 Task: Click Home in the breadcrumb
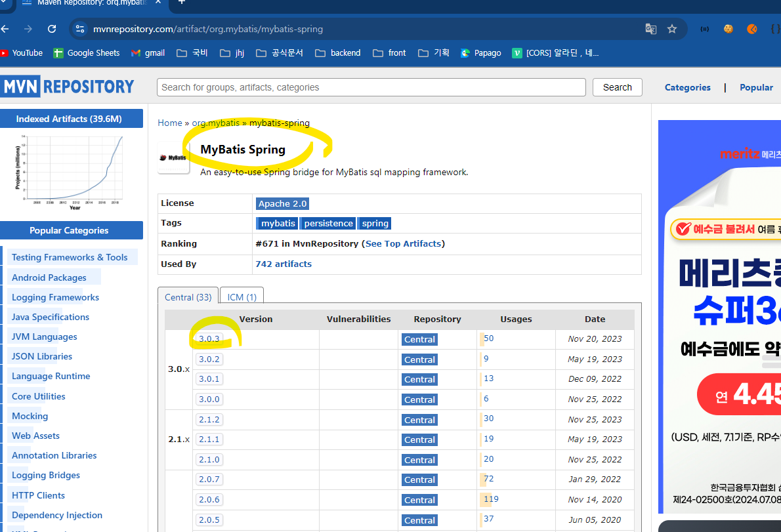point(170,123)
